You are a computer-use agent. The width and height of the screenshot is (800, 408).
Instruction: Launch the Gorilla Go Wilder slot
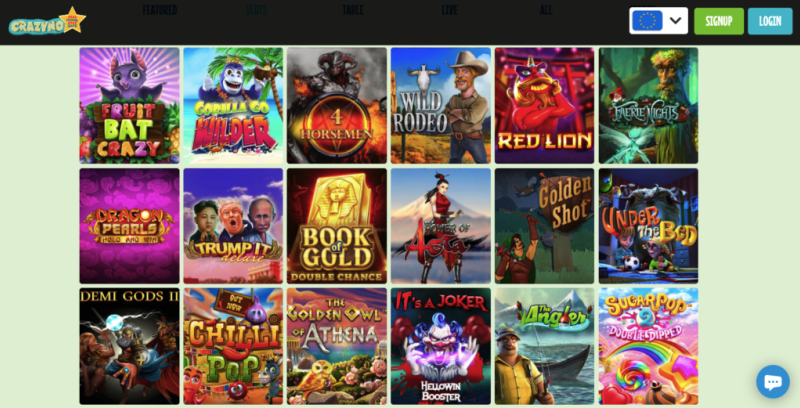tap(233, 106)
